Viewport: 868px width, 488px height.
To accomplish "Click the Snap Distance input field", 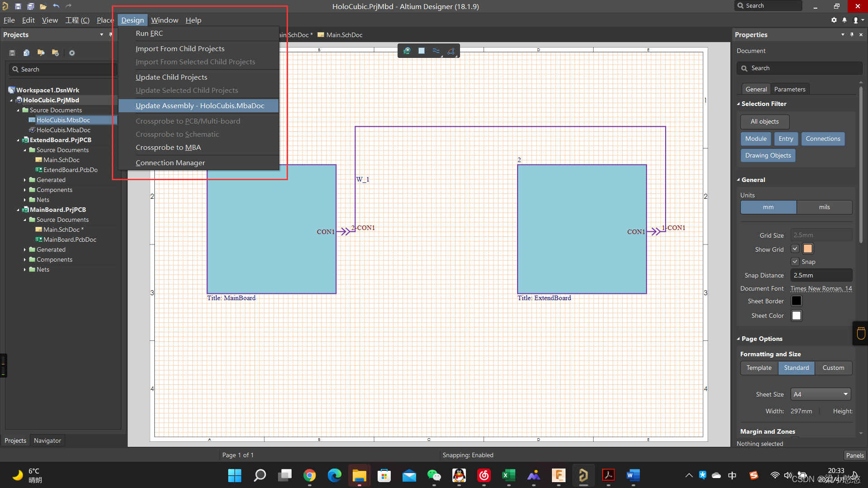I will coord(820,275).
